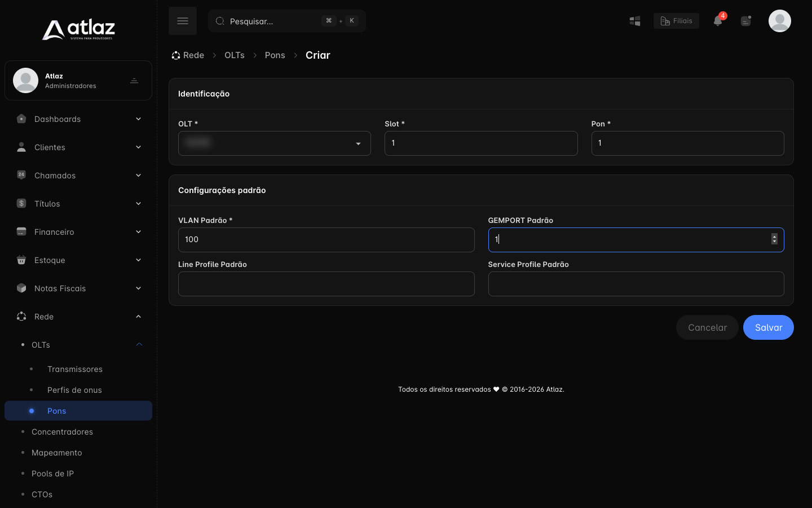Image resolution: width=812 pixels, height=508 pixels.
Task: Click the Atlaz logo in sidebar
Action: [x=78, y=29]
